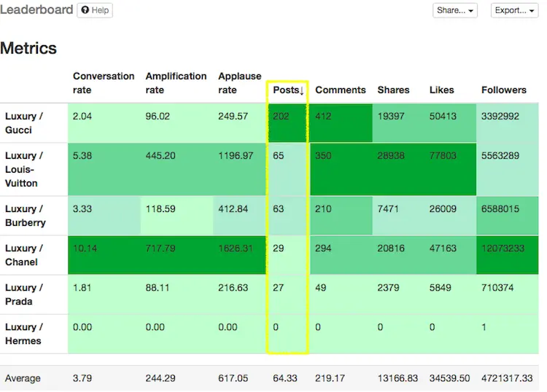This screenshot has width=547, height=392.
Task: Click Chanel's Posts value 29
Action: tap(279, 248)
